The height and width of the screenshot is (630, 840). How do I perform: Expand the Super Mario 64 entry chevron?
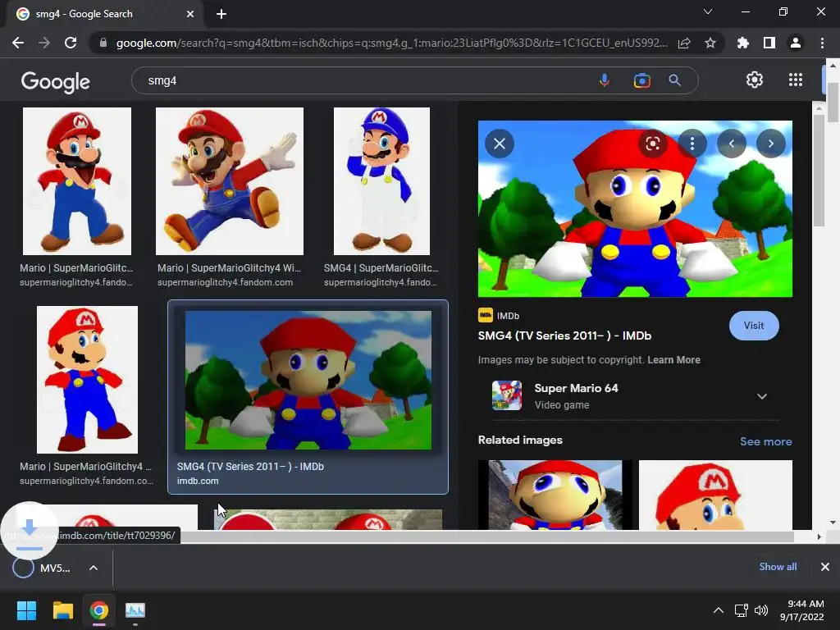[x=762, y=396]
